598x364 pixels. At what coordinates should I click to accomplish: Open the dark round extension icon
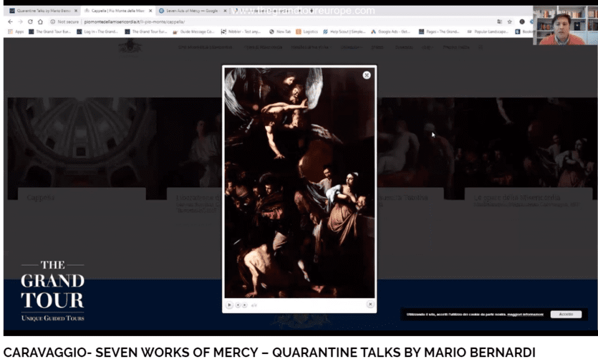[522, 22]
